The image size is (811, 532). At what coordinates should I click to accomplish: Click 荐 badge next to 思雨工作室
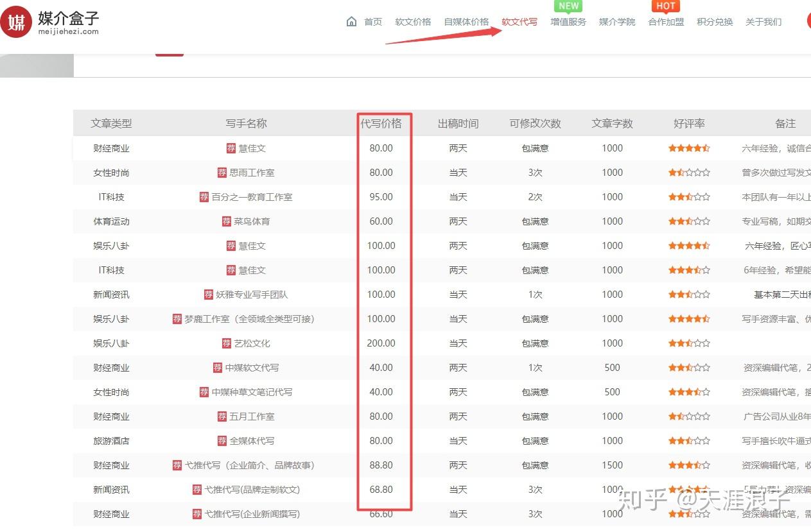(x=222, y=173)
